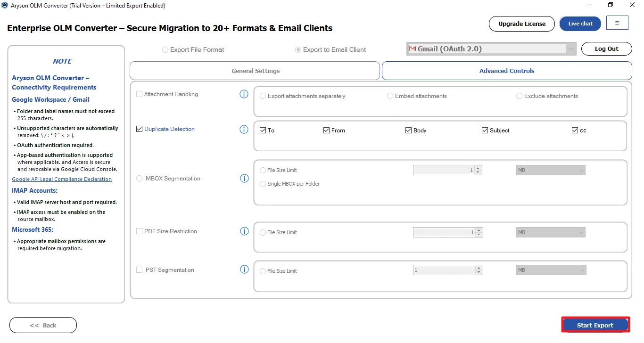Select the Export File Format radio option
644x343 pixels.
tap(165, 50)
